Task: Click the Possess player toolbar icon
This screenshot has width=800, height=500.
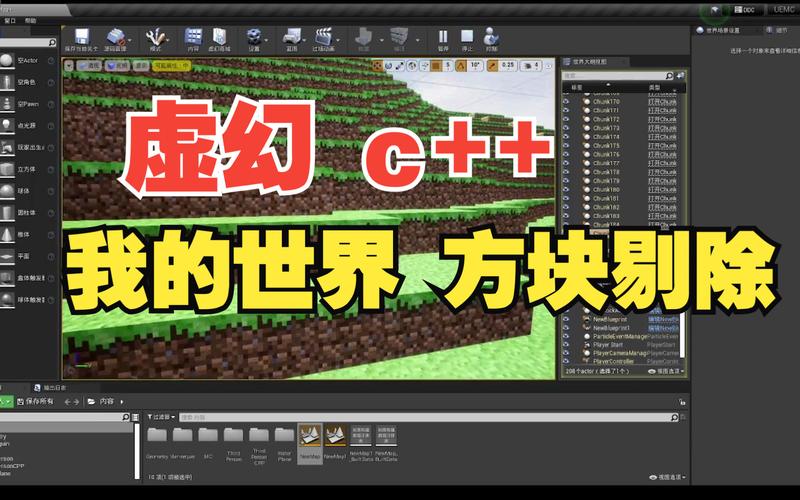Action: click(491, 37)
